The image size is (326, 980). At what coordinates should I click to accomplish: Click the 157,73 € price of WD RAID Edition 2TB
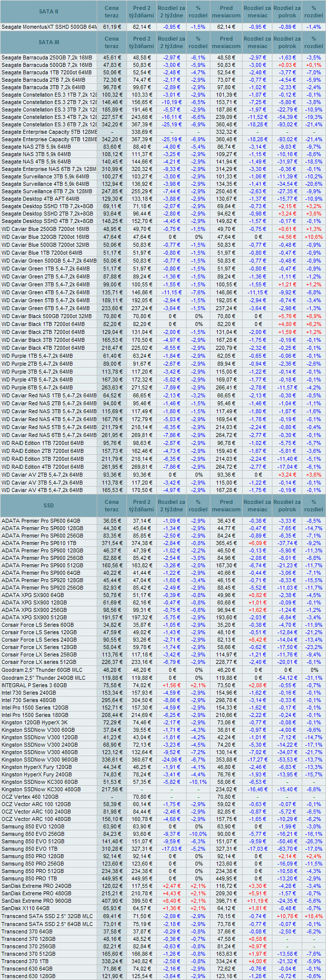112,451
